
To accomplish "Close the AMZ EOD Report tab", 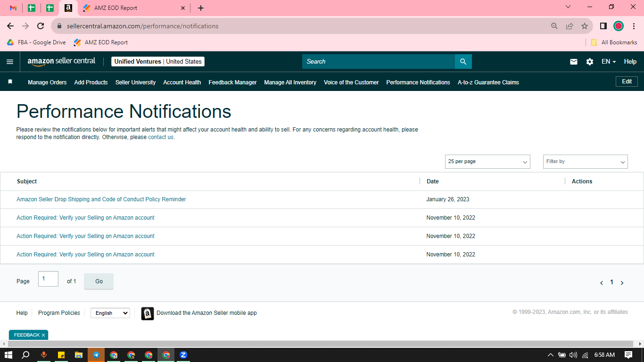I will coord(183,8).
